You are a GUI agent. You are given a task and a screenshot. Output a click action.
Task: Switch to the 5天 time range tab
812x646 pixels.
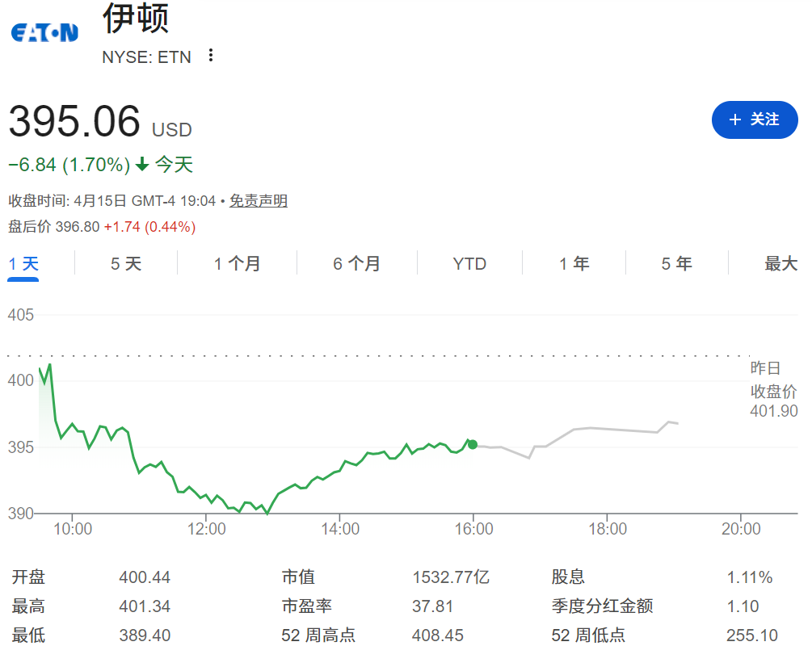pyautogui.click(x=124, y=263)
